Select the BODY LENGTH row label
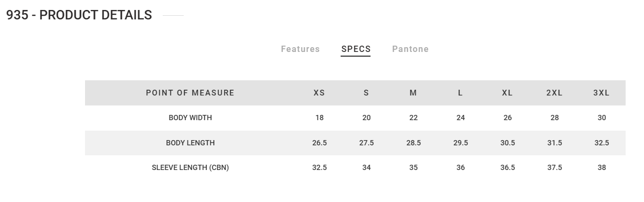The image size is (644, 202). pyautogui.click(x=190, y=143)
